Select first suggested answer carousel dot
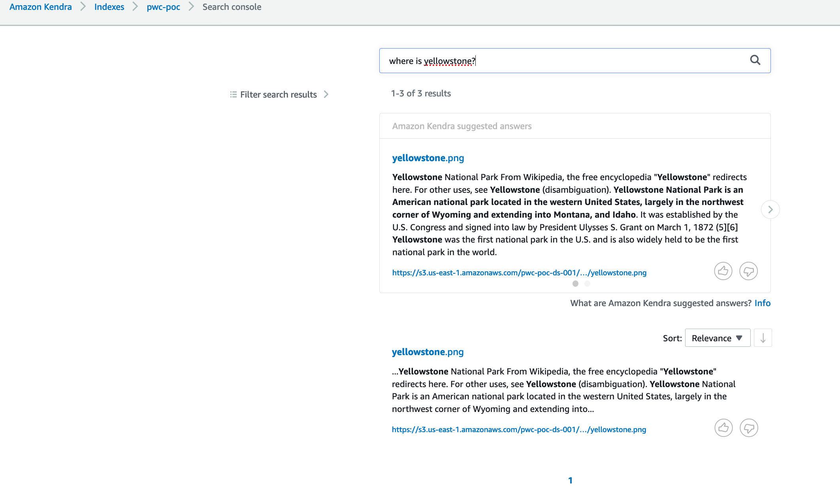 [575, 284]
